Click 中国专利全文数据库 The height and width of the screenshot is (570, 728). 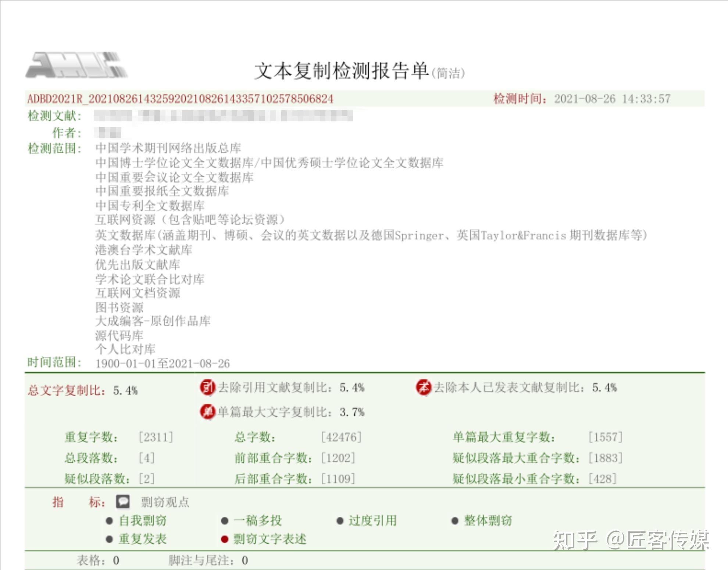point(150,206)
